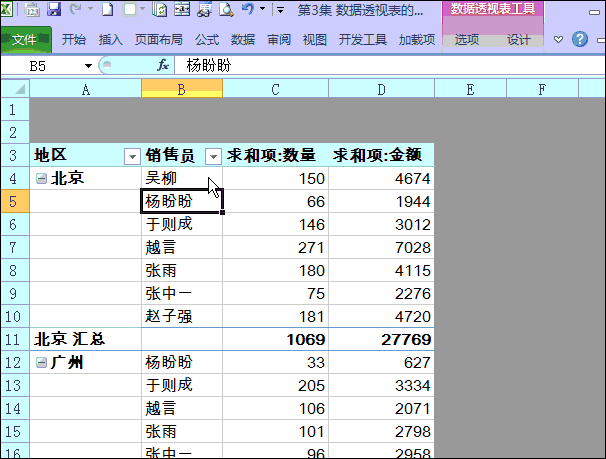Viewport: 606px width, 459px height.
Task: Click the Print Preview magnifier icon
Action: point(226,10)
